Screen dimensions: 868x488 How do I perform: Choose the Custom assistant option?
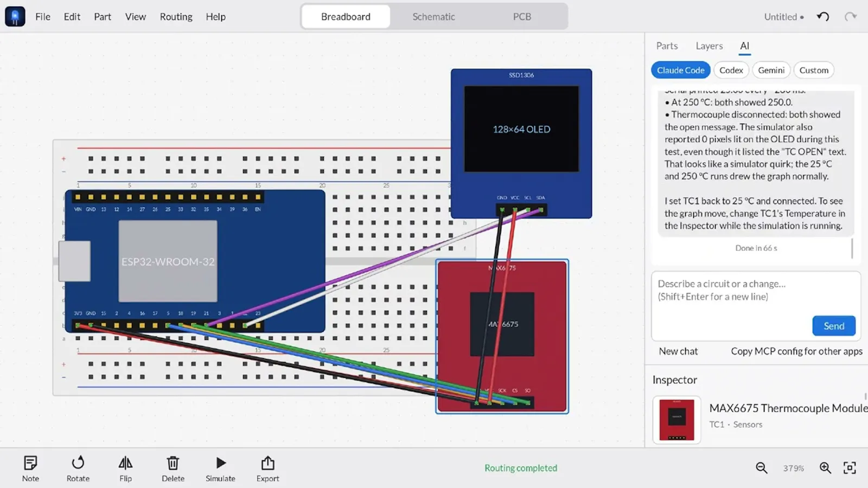tap(814, 70)
